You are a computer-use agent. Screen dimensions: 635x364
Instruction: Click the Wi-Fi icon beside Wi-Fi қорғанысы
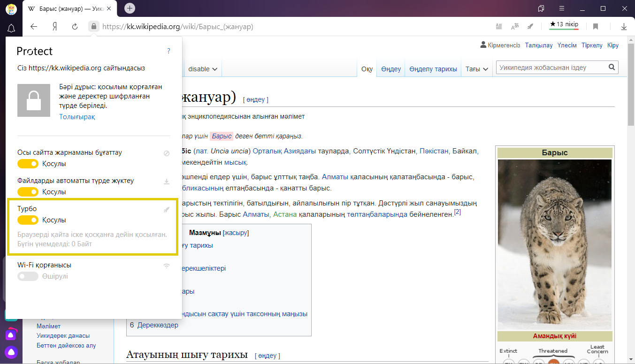tap(167, 266)
